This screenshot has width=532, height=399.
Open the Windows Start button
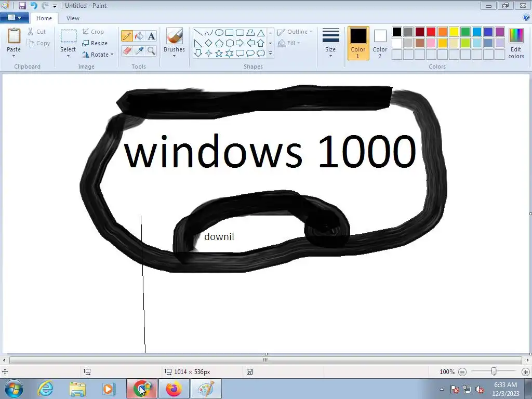pos(14,389)
